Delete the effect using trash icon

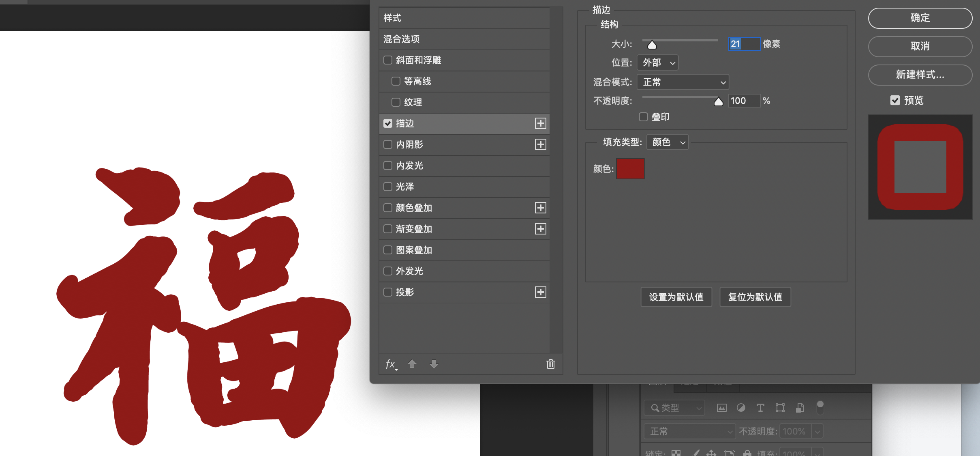[550, 364]
